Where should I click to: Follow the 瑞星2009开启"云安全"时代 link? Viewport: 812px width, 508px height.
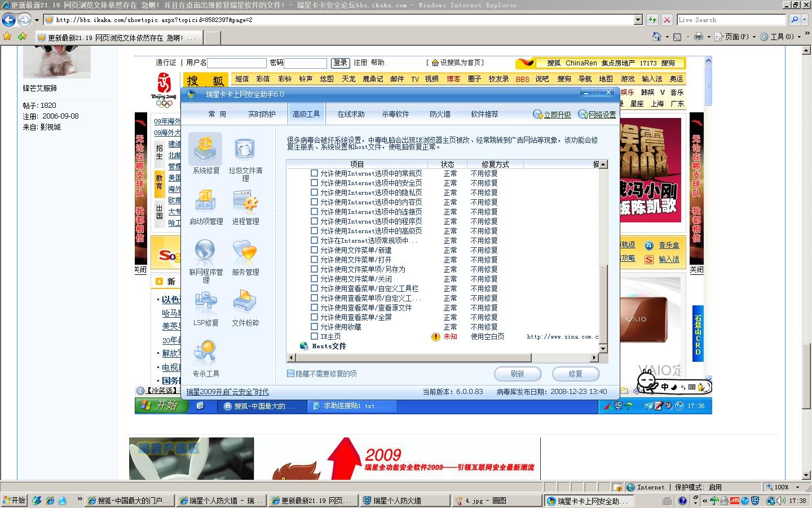click(x=227, y=392)
